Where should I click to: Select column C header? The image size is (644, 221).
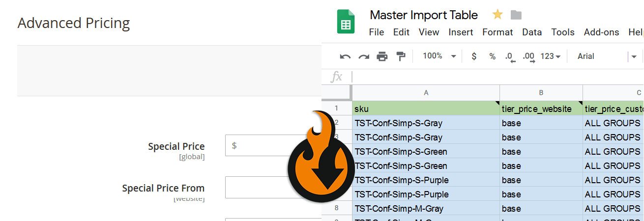tap(614, 93)
